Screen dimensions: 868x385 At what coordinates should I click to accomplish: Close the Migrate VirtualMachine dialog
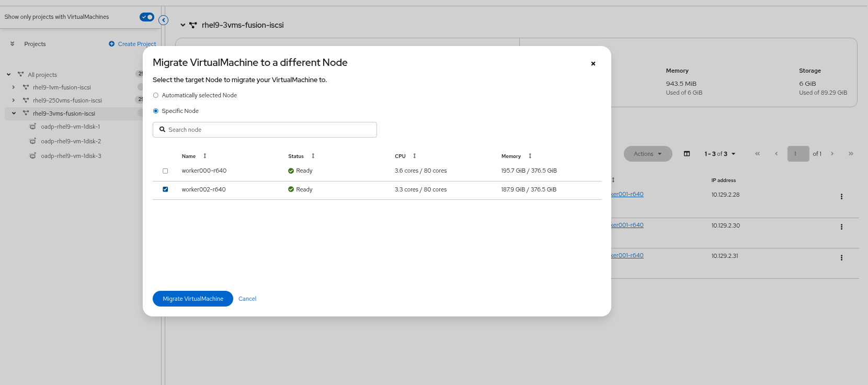(x=593, y=63)
